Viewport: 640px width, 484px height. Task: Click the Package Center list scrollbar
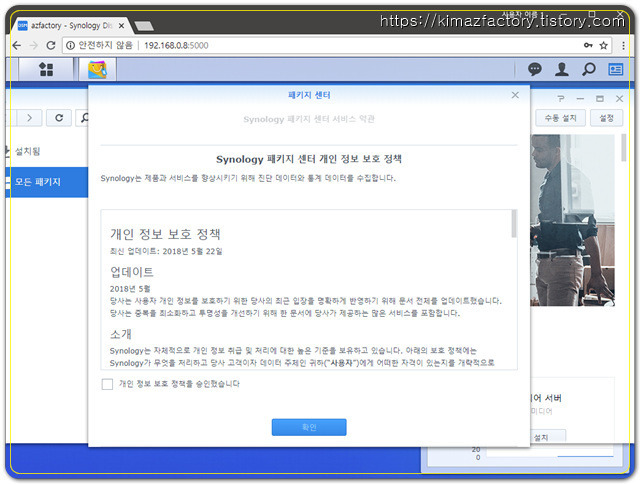coord(623,148)
